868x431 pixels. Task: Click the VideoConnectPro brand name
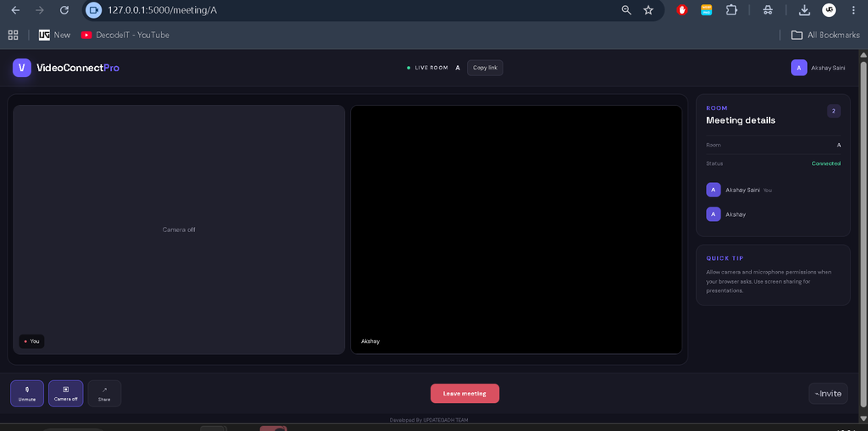coord(78,68)
